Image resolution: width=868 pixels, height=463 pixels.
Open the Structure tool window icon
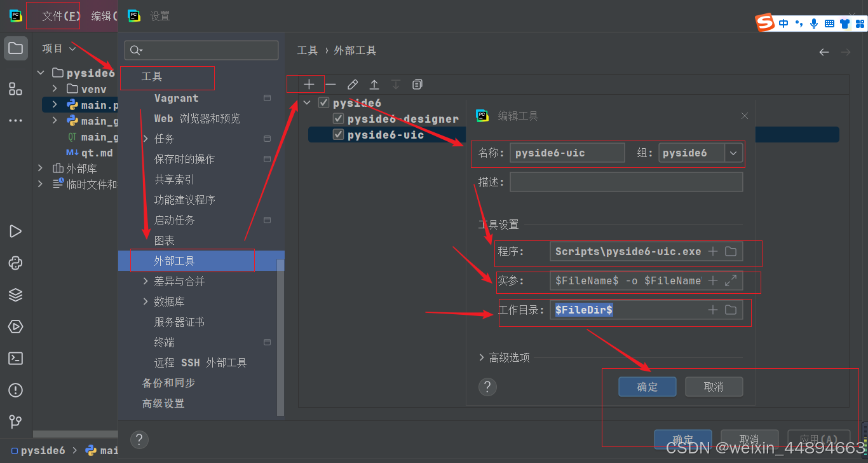click(x=16, y=88)
